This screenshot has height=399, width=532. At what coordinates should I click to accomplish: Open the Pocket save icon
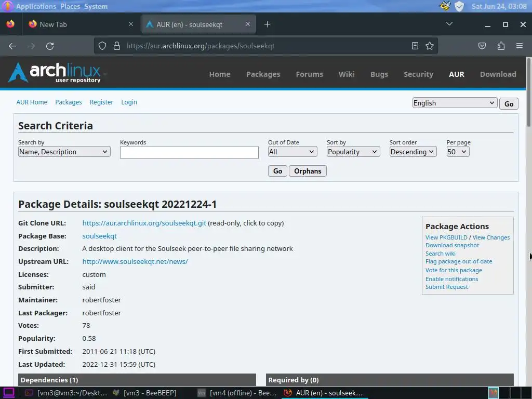point(482,46)
